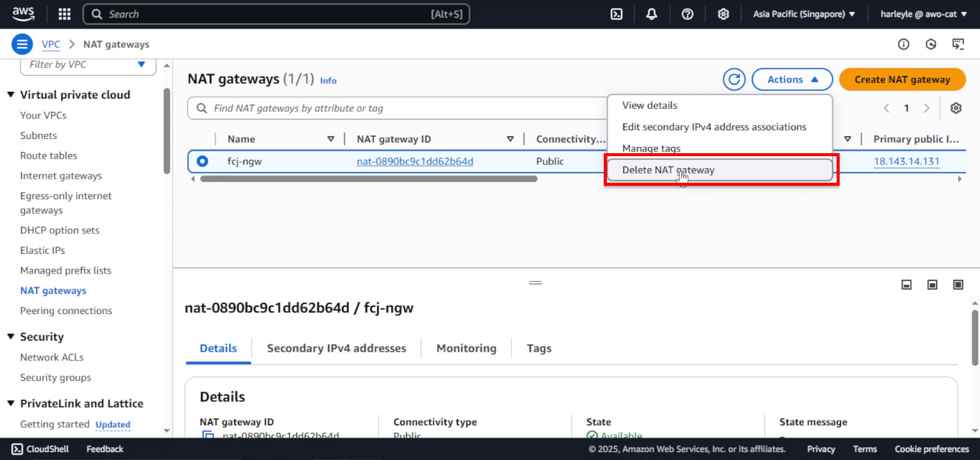Go to Internet gateways in sidebar

click(61, 176)
